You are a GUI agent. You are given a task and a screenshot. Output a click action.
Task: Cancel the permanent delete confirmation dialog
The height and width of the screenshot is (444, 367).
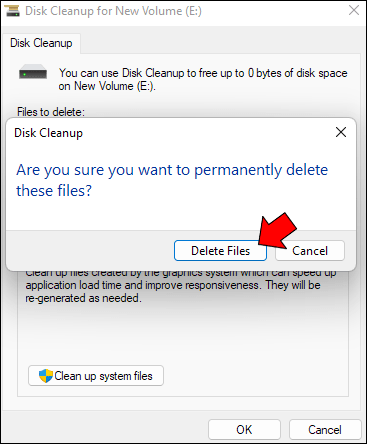(310, 251)
